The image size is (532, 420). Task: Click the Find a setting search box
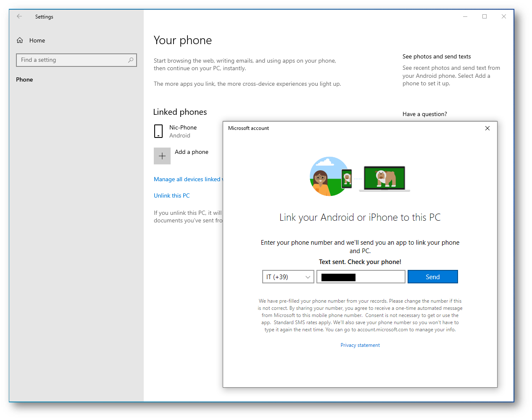tap(76, 60)
